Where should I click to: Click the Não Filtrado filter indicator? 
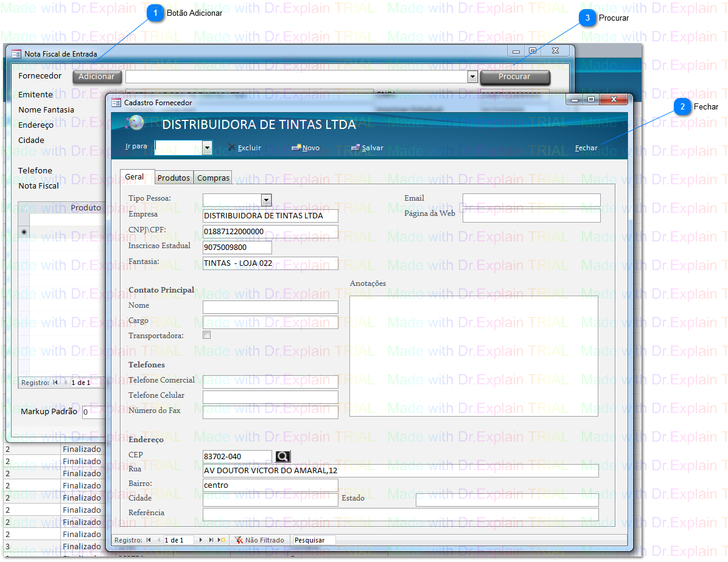[259, 540]
